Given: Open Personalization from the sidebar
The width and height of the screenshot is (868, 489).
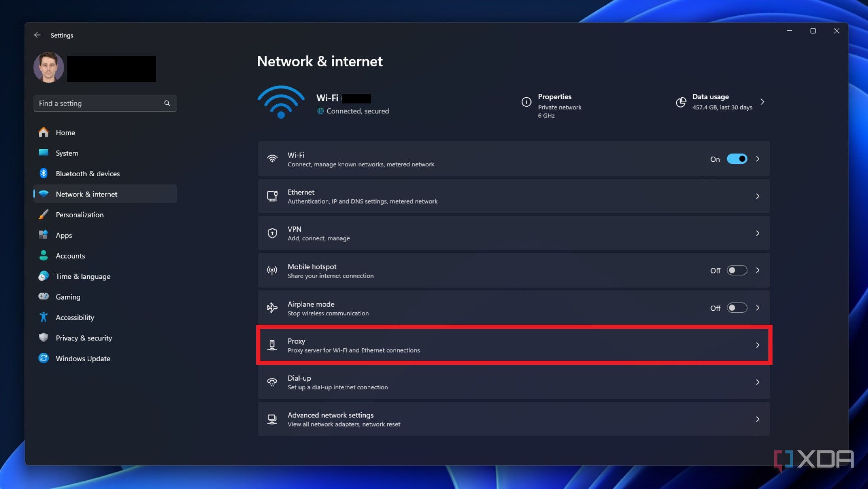Looking at the screenshot, I should 79,215.
